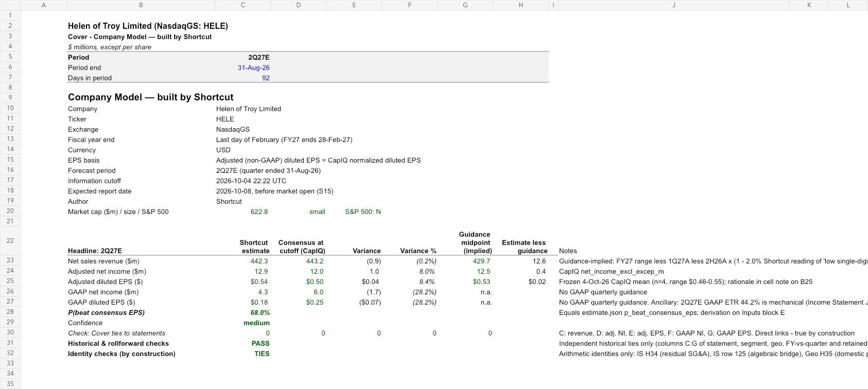The image size is (868, 389).
Task: Click the title cell 'Helen of Troy Limited (NasdaqGS: HELE)'
Action: [148, 26]
